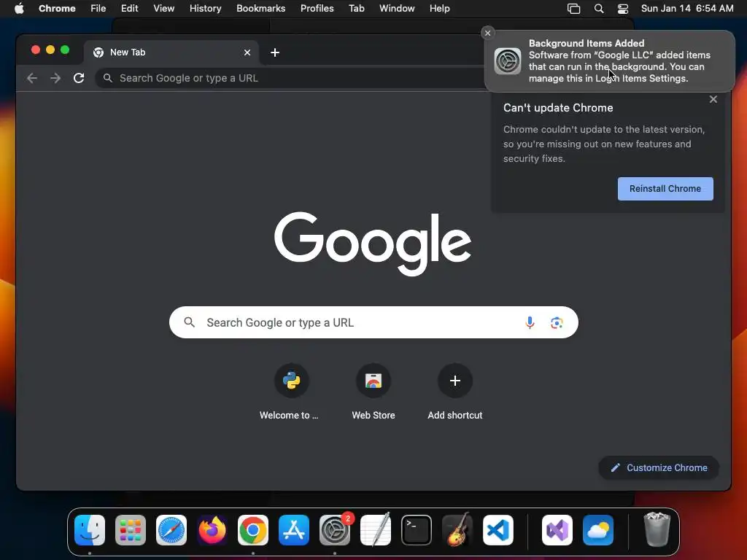
Task: Launch Firefox from the Dock
Action: (212, 530)
